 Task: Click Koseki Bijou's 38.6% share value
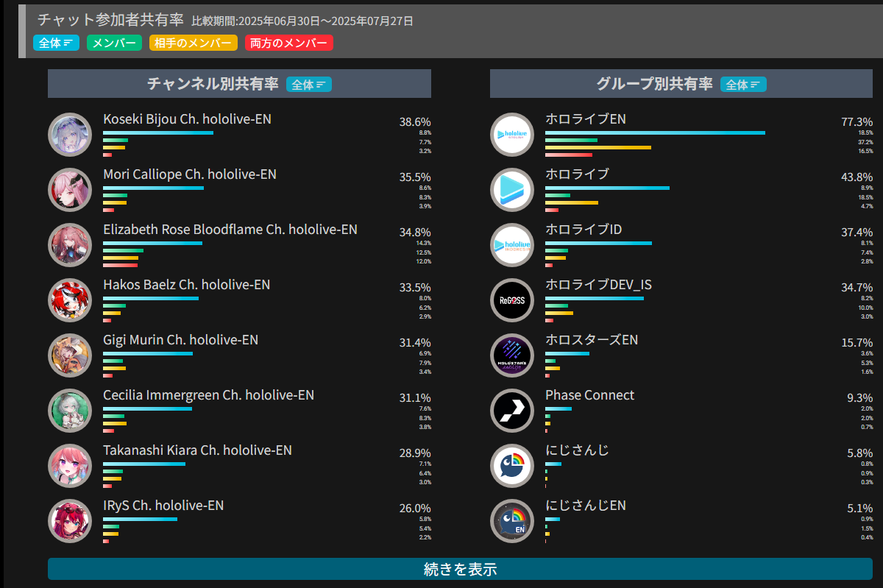pos(415,121)
